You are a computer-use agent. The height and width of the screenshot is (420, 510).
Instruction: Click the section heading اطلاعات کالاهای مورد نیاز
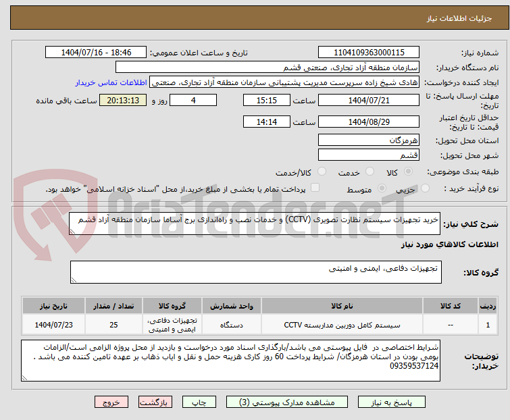(x=449, y=244)
